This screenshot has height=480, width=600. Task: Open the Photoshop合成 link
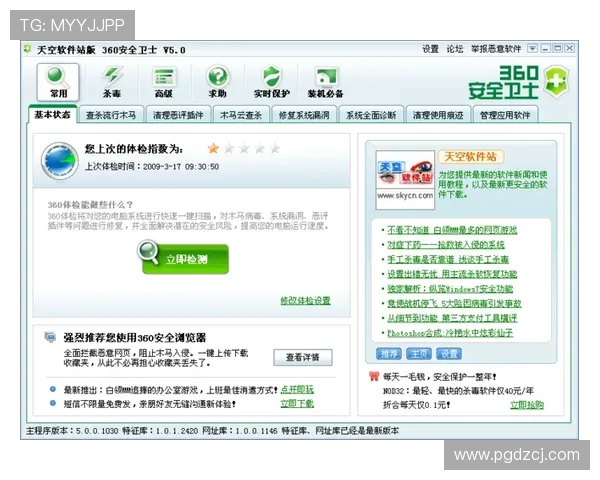tap(450, 333)
